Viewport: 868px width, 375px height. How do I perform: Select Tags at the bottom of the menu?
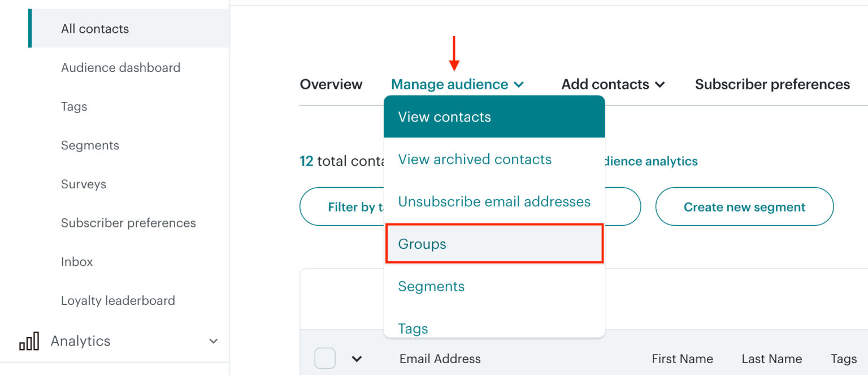tap(413, 328)
